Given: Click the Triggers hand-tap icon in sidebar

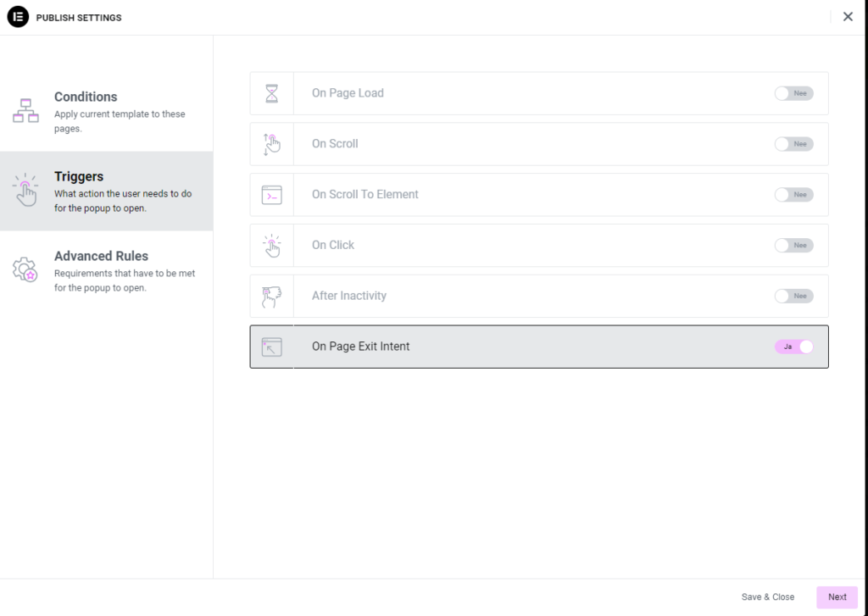Looking at the screenshot, I should 25,191.
